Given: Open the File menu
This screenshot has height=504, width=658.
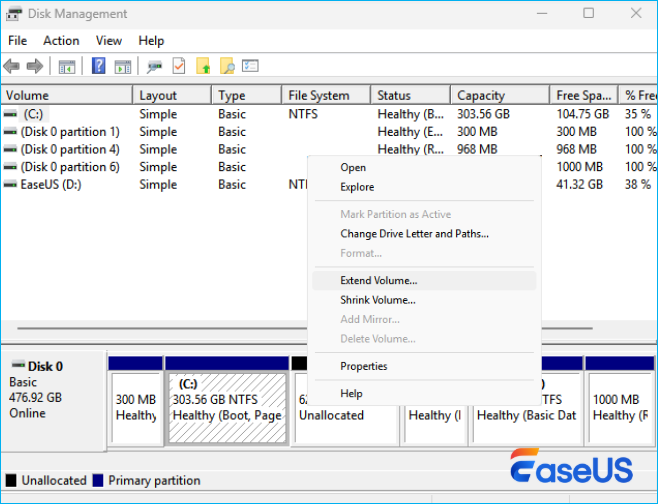Looking at the screenshot, I should pos(18,41).
